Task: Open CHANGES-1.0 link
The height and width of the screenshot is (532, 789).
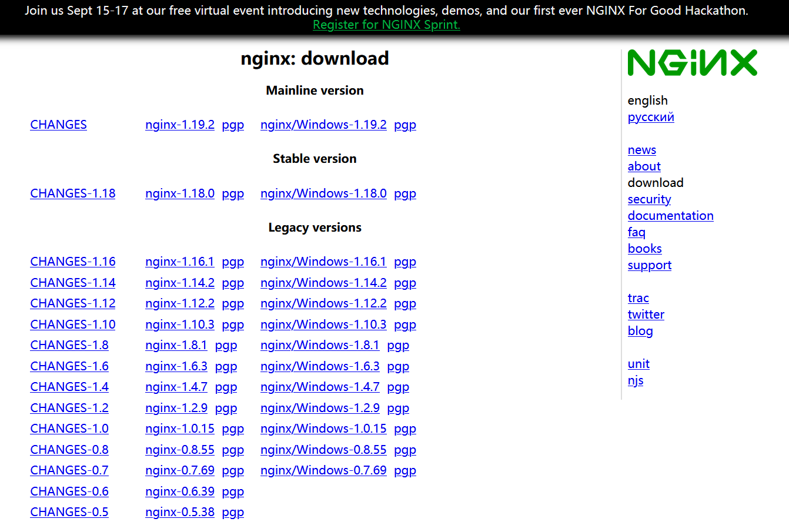Action: coord(69,429)
